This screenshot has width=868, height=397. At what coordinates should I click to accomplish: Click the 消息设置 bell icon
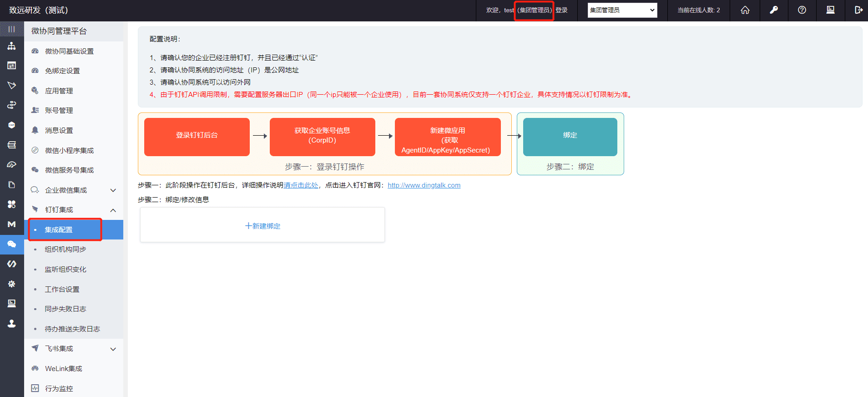(35, 130)
